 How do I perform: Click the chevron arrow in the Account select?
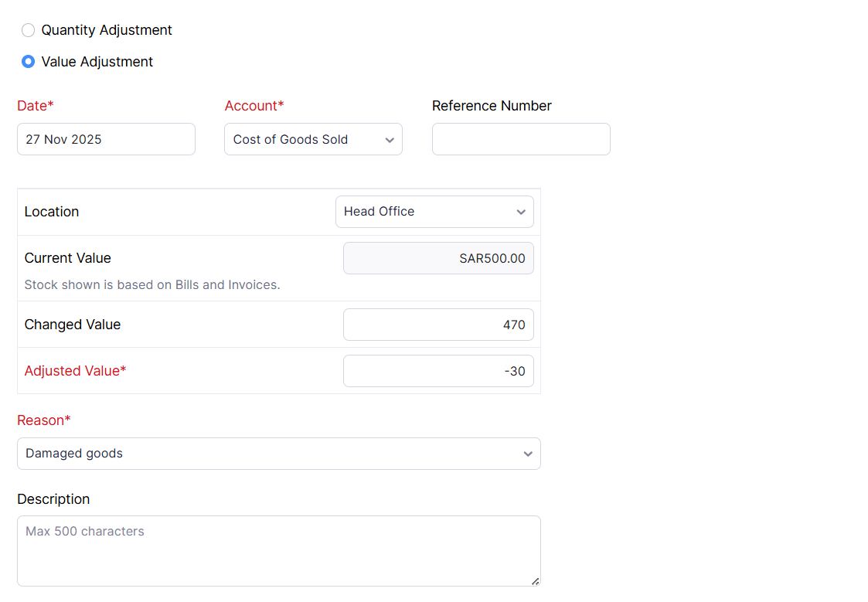click(389, 140)
